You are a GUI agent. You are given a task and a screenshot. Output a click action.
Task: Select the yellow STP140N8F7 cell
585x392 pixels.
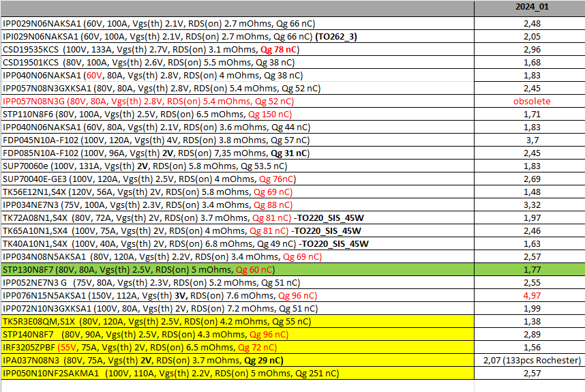coord(238,335)
